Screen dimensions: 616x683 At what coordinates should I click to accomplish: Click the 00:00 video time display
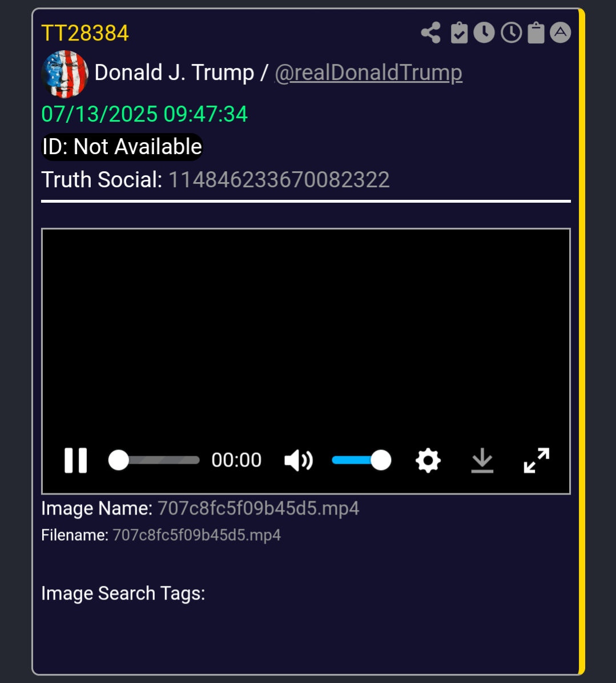tap(236, 460)
